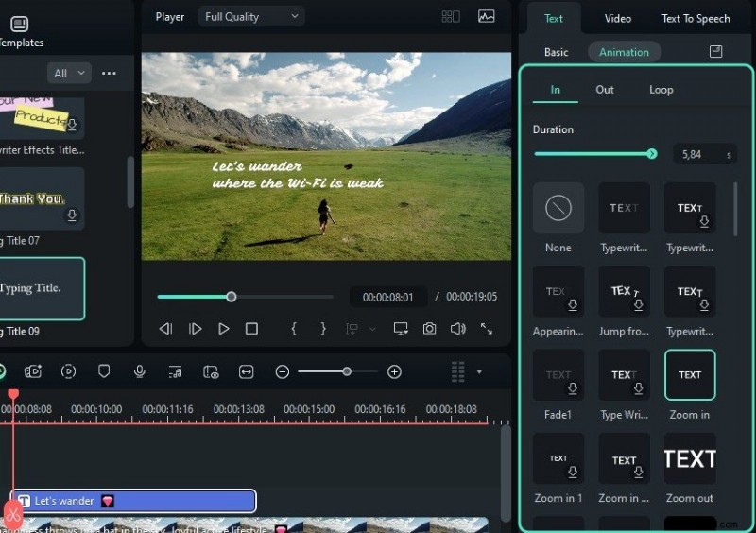756x533 pixels.
Task: Open the display monitor settings icon
Action: (x=401, y=329)
